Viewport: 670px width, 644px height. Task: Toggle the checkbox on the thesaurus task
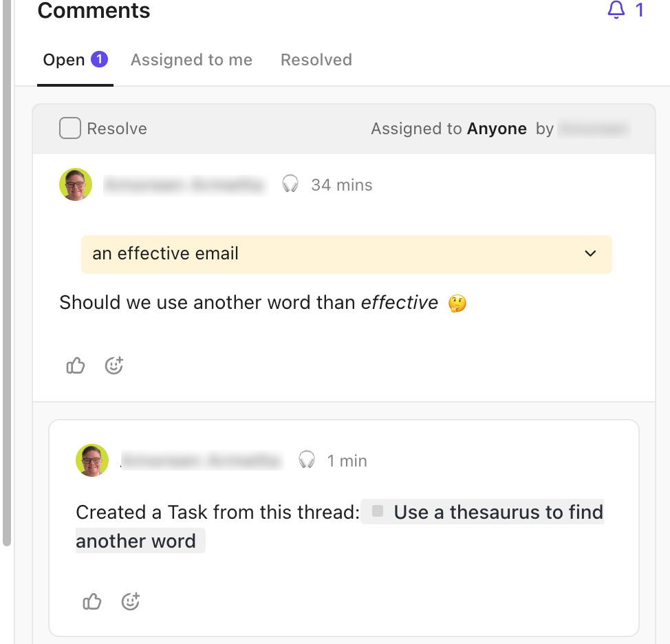coord(376,511)
